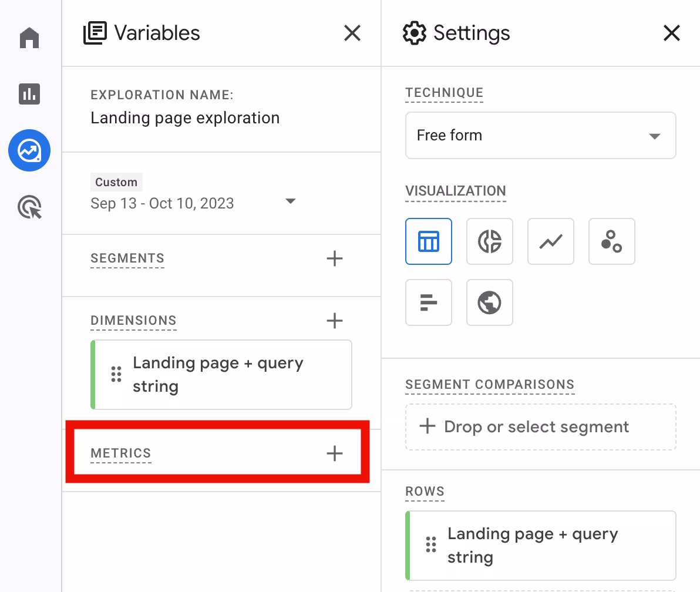Click the Variables panel icon
Image resolution: width=700 pixels, height=592 pixels.
pos(95,33)
